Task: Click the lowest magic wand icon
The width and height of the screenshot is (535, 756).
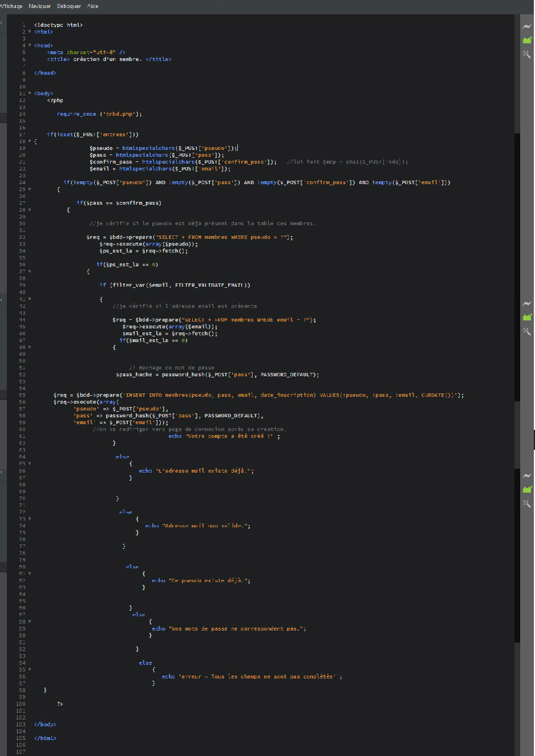Action: 527,503
